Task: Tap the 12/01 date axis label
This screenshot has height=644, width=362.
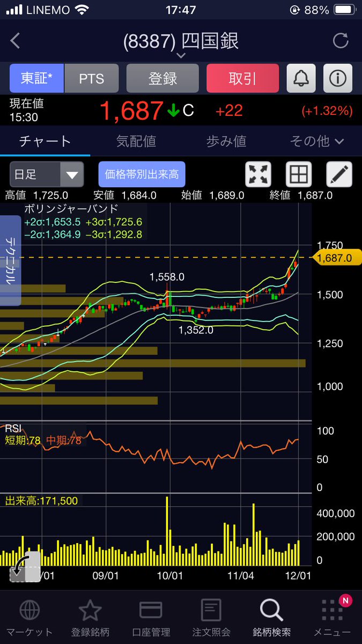Action: (298, 575)
